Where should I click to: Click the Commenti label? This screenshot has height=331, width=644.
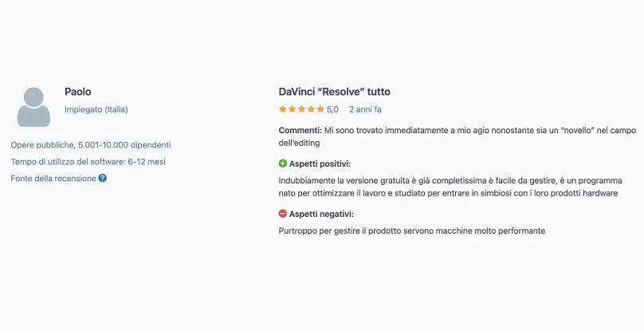point(300,130)
